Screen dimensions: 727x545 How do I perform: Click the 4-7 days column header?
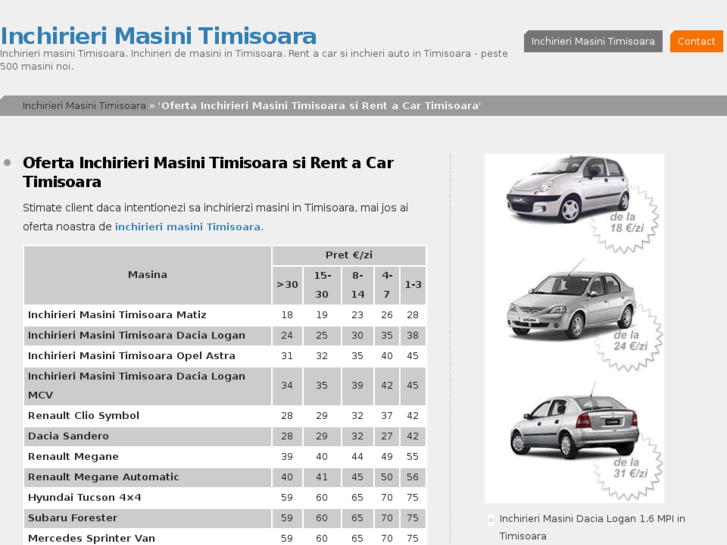coord(387,285)
